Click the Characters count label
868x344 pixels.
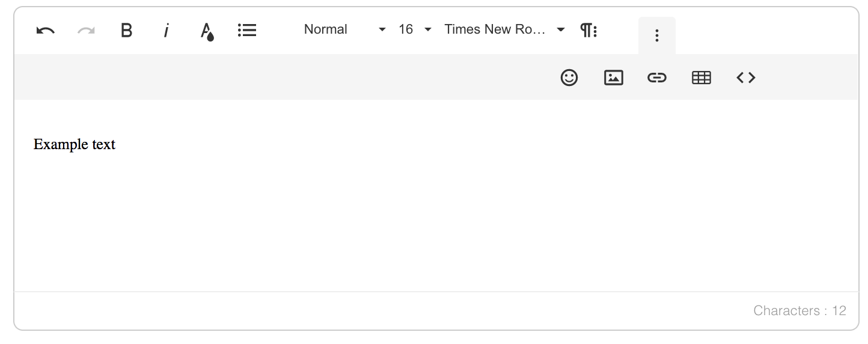(x=799, y=311)
